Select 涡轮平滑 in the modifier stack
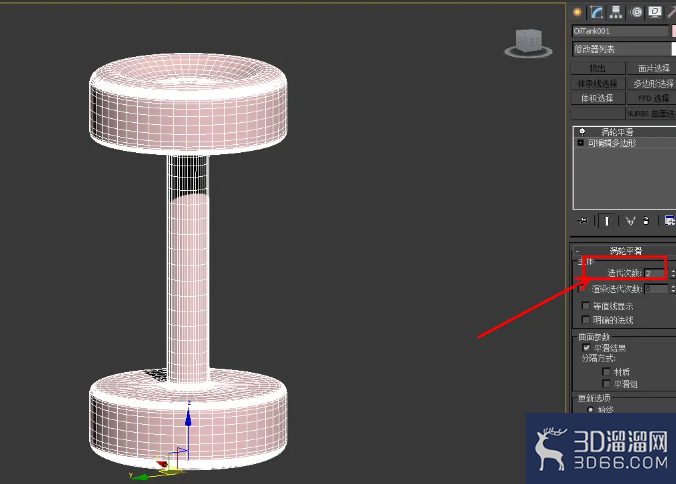 click(617, 131)
